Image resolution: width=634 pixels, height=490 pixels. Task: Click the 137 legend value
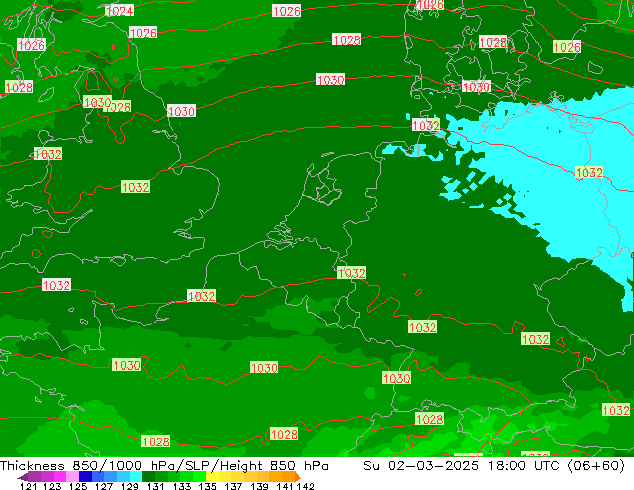coord(233,486)
